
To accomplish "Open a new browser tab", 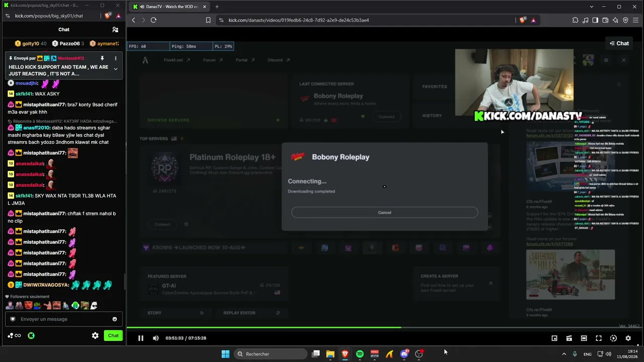I will (217, 7).
